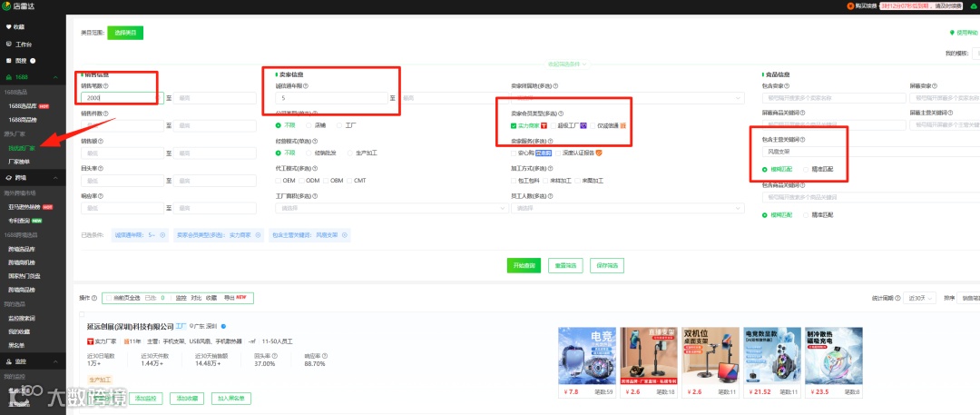Open 统计周期 近30天 dropdown

(x=921, y=299)
